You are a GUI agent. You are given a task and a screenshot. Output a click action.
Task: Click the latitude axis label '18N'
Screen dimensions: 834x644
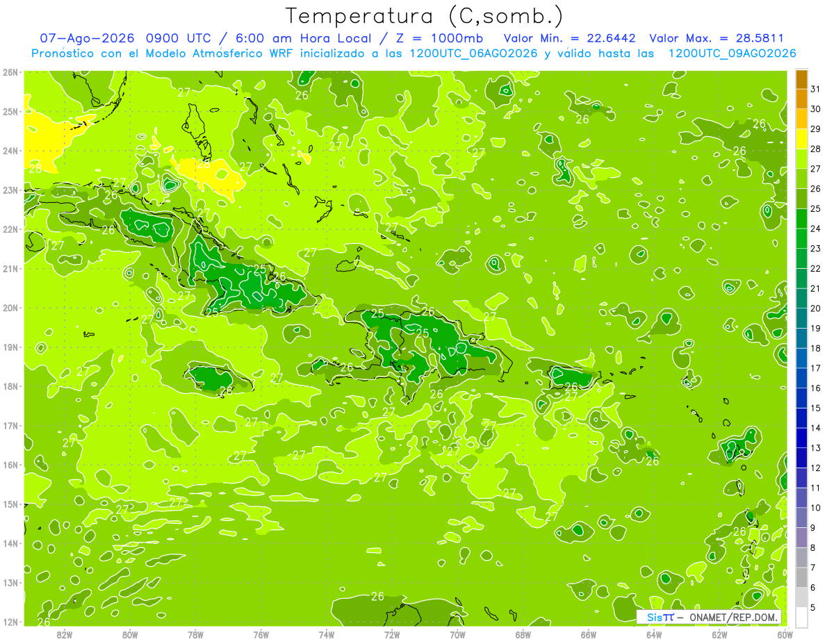10,386
